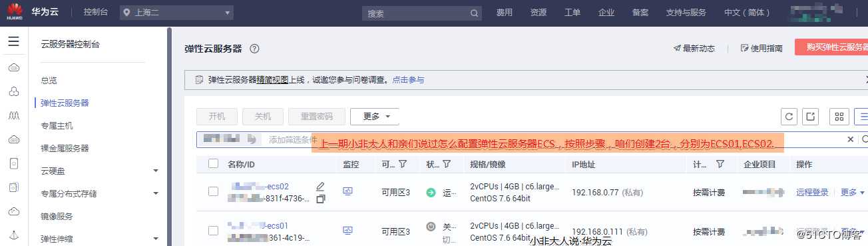The height and width of the screenshot is (246, 868).
Task: Open the 最新动态 link
Action: click(x=694, y=48)
